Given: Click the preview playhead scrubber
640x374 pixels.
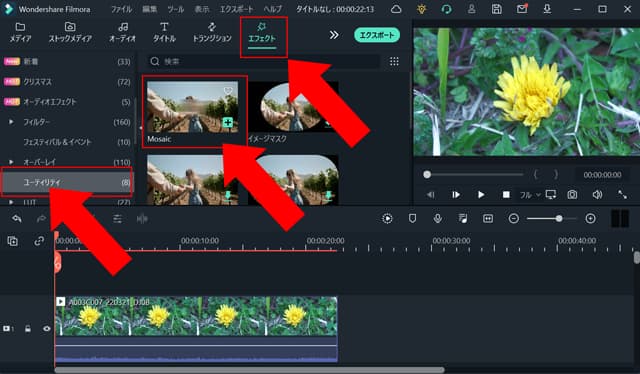Looking at the screenshot, I should click(427, 175).
